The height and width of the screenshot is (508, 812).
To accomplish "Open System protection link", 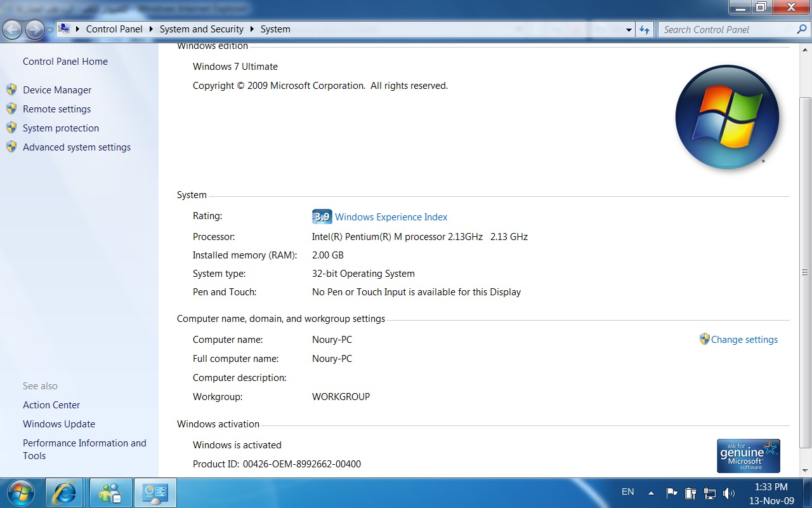I will (61, 128).
